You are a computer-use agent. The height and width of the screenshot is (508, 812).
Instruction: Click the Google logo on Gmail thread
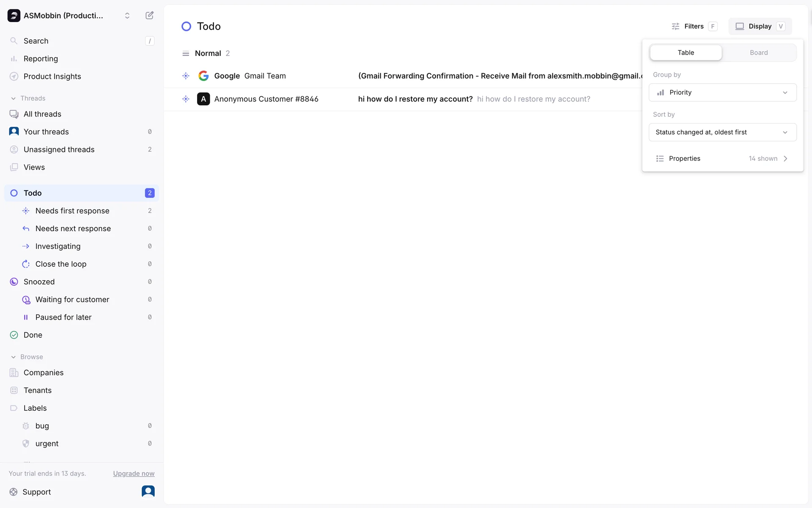(203, 76)
